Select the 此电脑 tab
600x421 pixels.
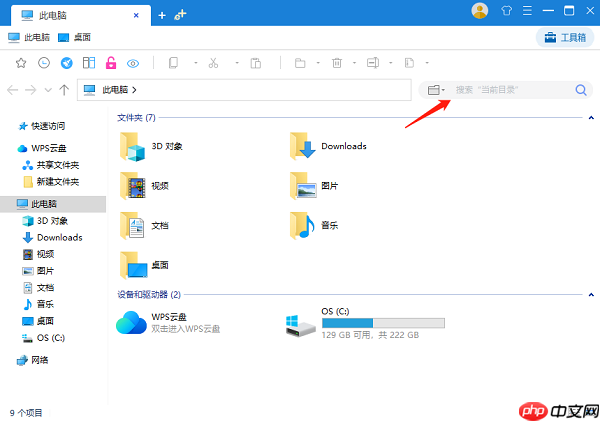pyautogui.click(x=81, y=15)
